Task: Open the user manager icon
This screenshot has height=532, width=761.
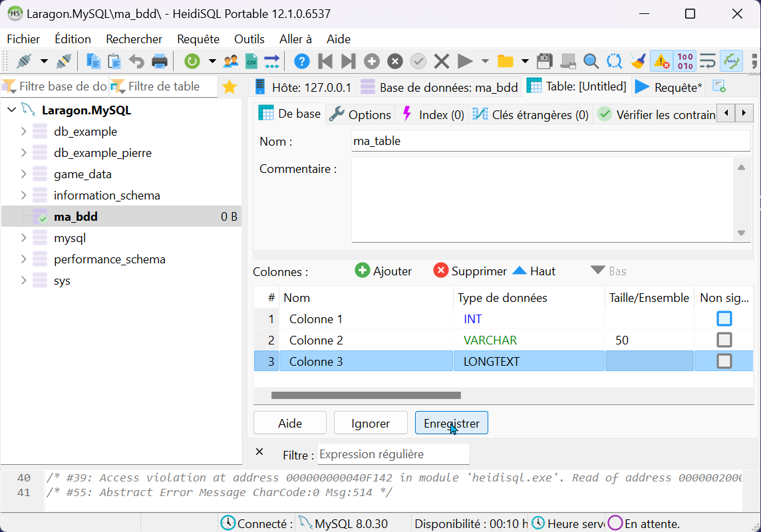Action: click(231, 62)
